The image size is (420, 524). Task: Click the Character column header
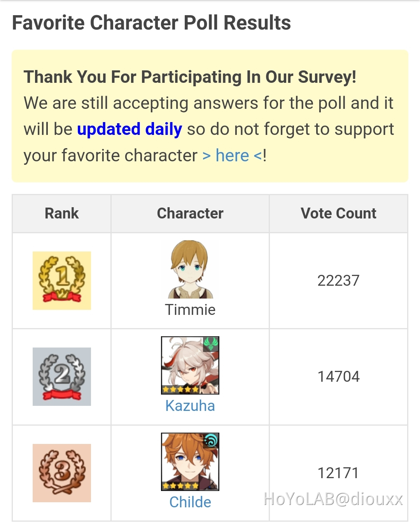(190, 213)
